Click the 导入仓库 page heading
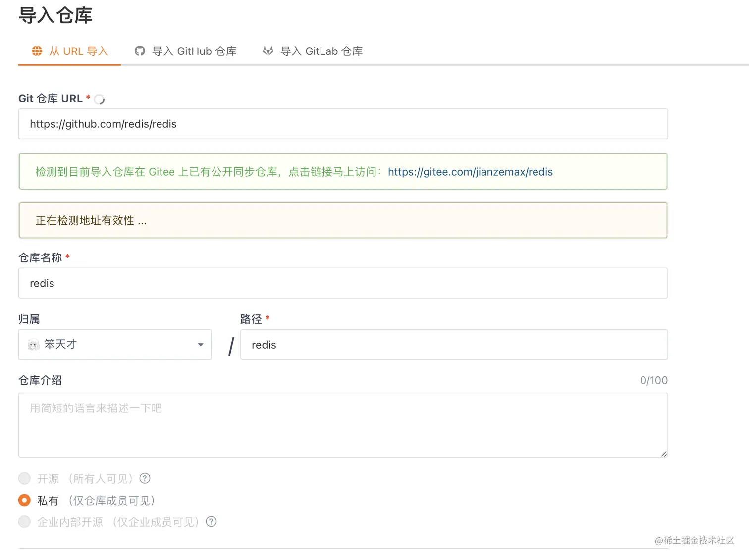This screenshot has width=749, height=560. tap(55, 15)
